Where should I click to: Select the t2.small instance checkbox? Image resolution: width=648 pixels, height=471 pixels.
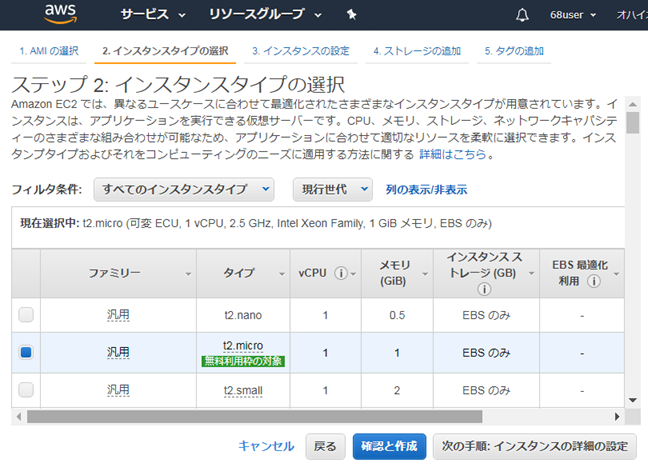tap(26, 388)
